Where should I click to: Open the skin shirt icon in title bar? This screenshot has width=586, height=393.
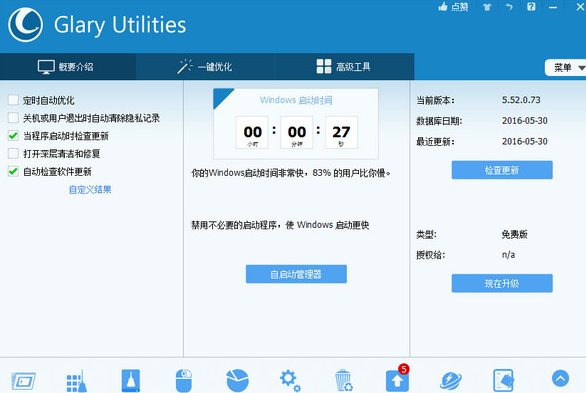tap(487, 7)
